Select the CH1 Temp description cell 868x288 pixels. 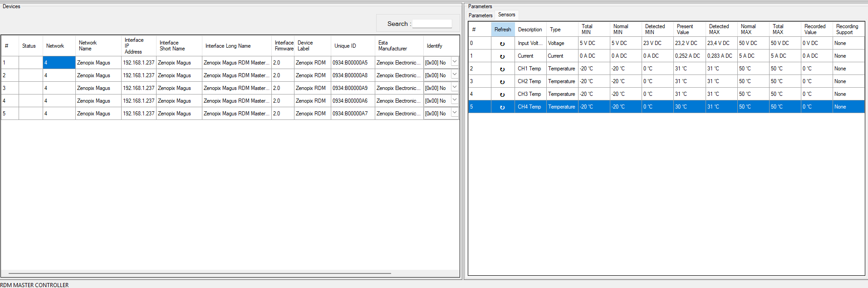coord(530,69)
